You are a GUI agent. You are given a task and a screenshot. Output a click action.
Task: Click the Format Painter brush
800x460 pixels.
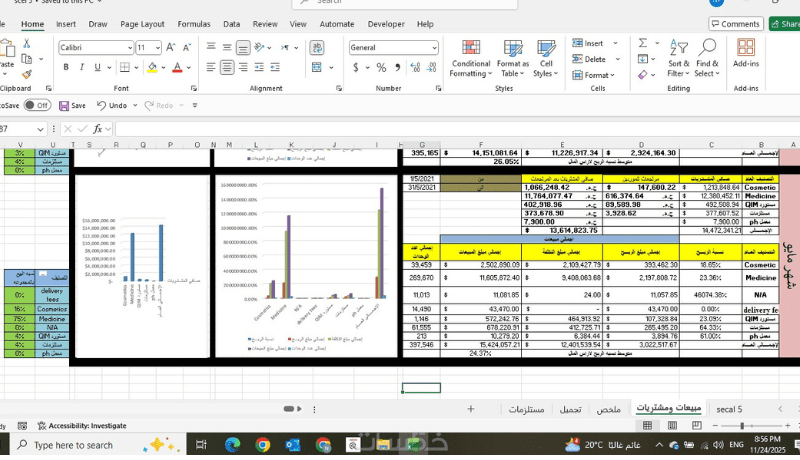click(x=27, y=74)
